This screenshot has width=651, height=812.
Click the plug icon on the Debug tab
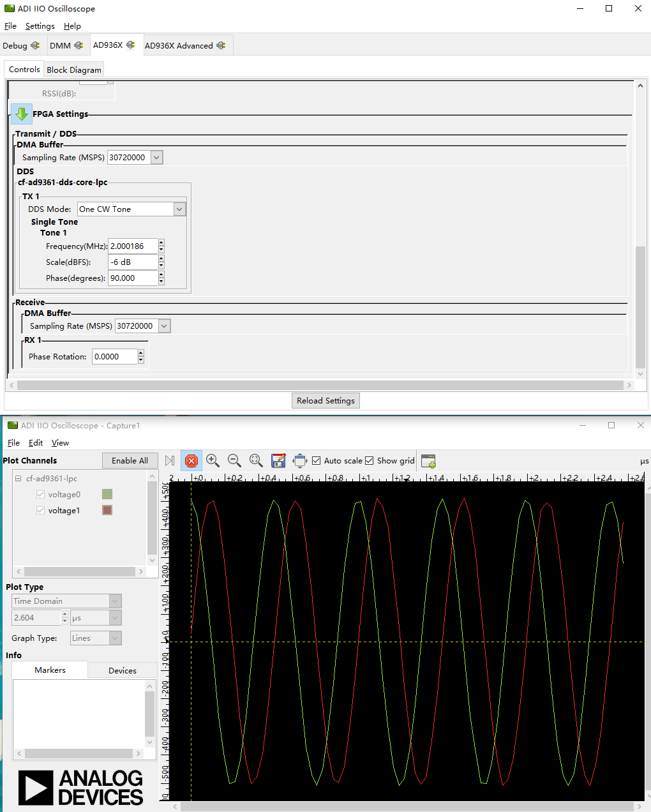click(35, 45)
